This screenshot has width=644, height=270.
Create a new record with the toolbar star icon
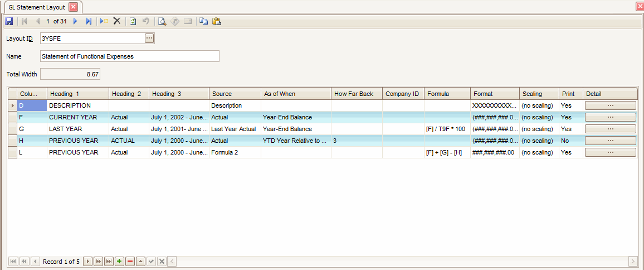click(104, 21)
